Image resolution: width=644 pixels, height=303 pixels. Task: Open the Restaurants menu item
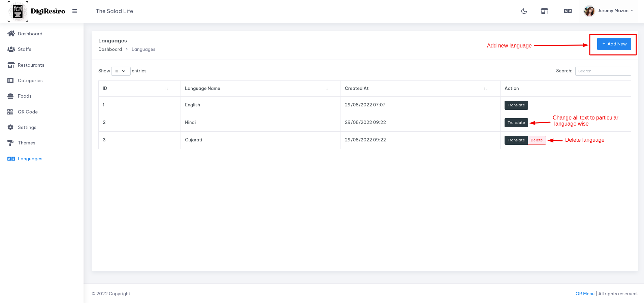point(31,65)
